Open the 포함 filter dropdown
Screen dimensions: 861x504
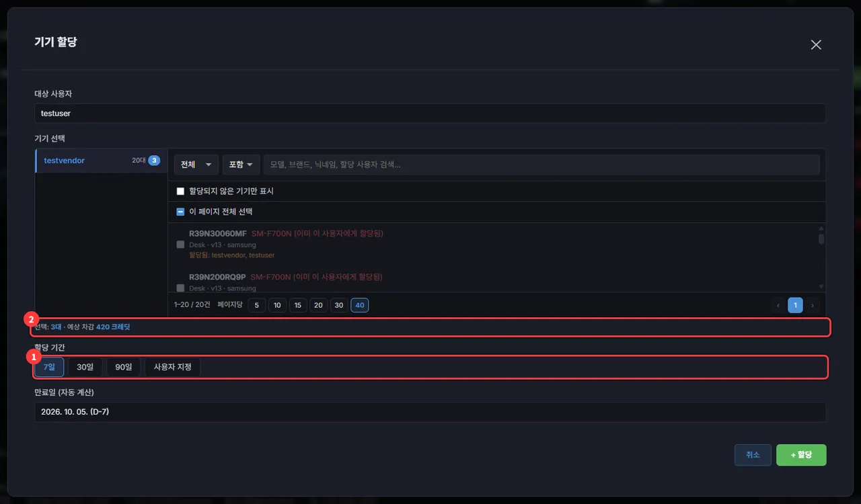coord(241,165)
